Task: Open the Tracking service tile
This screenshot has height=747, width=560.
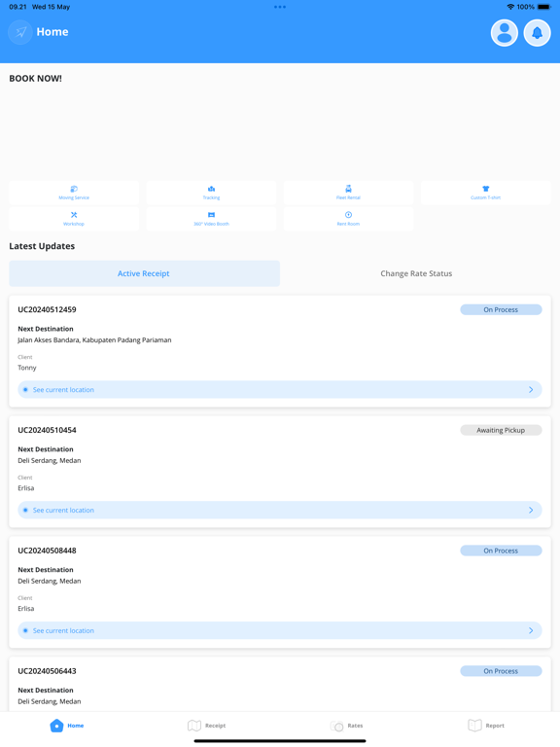Action: [x=211, y=193]
